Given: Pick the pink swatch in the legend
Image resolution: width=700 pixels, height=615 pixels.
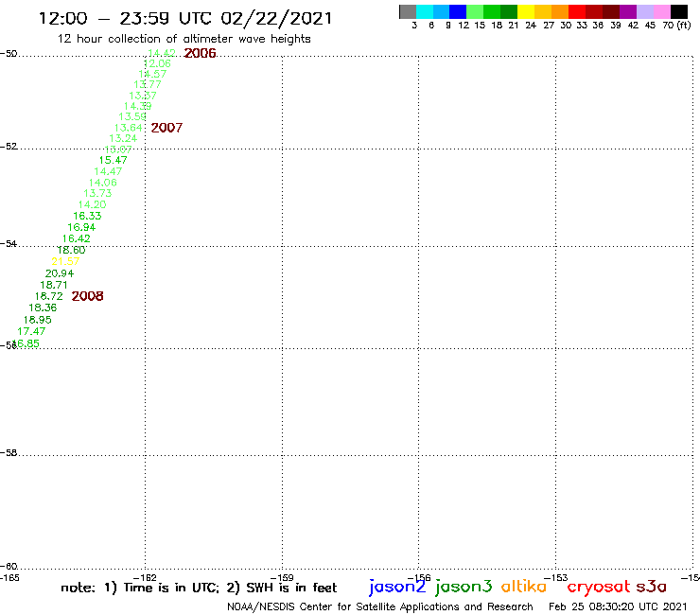Looking at the screenshot, I should tap(662, 11).
